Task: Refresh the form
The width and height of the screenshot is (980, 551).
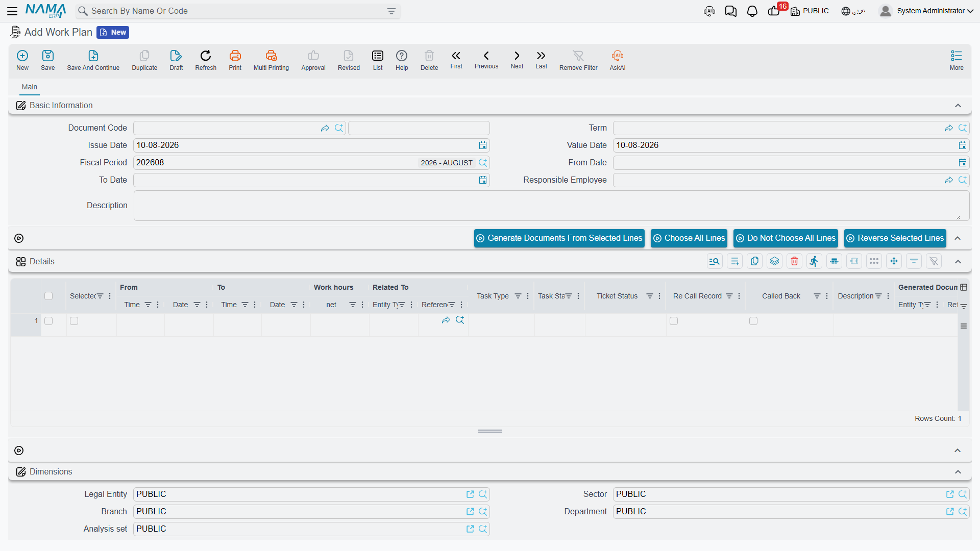Action: (206, 60)
